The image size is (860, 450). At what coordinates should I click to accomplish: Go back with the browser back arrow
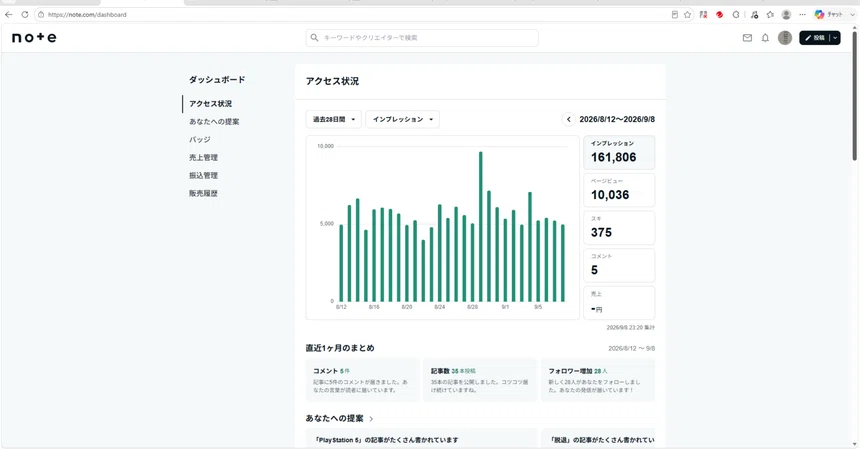tap(8, 15)
